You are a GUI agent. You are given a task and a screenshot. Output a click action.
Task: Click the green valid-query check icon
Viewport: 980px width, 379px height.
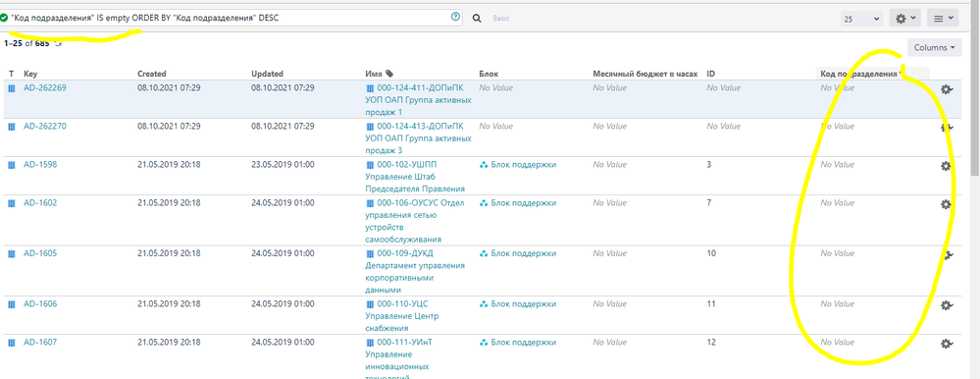tap(4, 18)
